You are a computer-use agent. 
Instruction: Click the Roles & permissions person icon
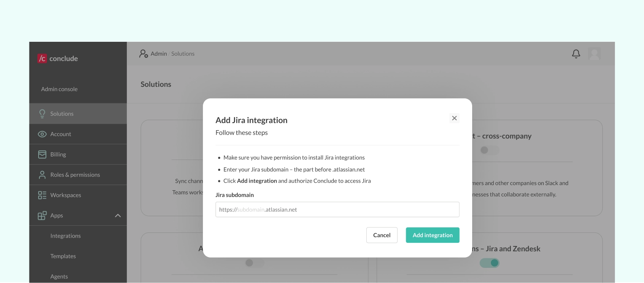[x=42, y=175]
